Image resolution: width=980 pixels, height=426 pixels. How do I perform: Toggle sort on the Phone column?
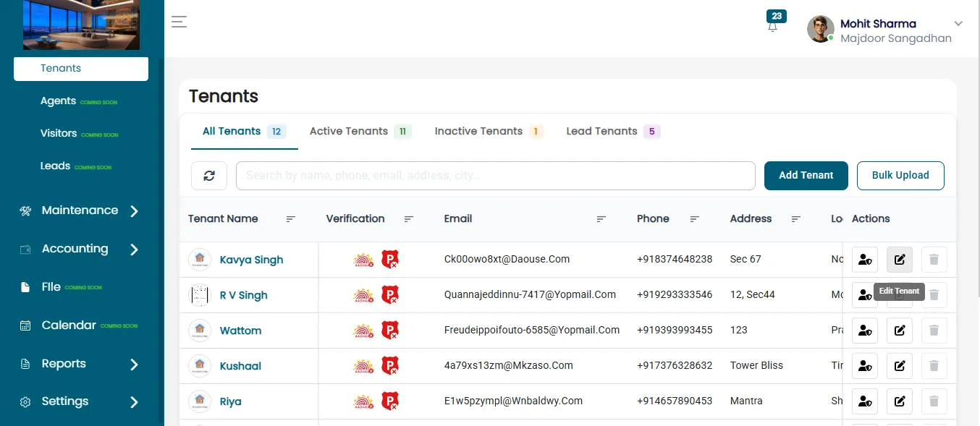coord(695,219)
